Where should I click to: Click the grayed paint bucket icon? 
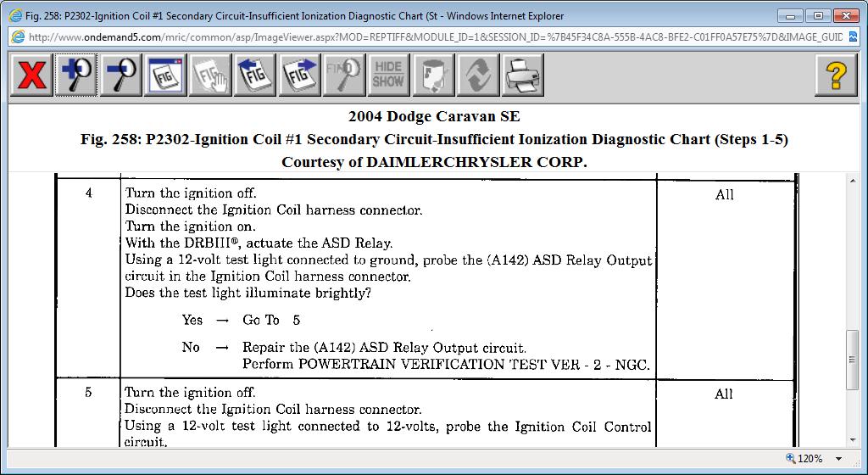tap(433, 75)
